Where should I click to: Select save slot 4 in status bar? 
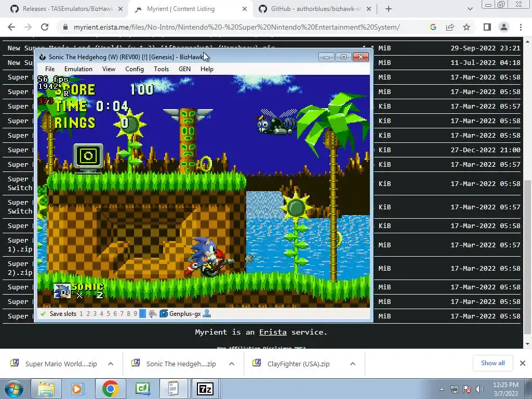point(101,314)
